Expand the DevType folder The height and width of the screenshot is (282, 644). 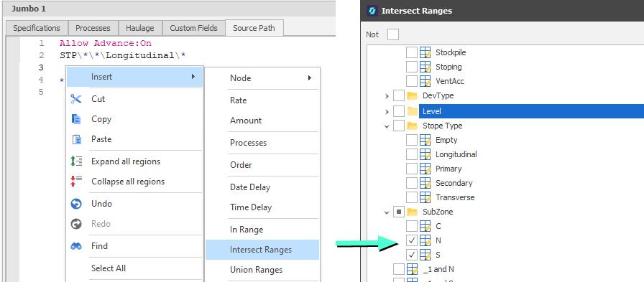(x=387, y=96)
